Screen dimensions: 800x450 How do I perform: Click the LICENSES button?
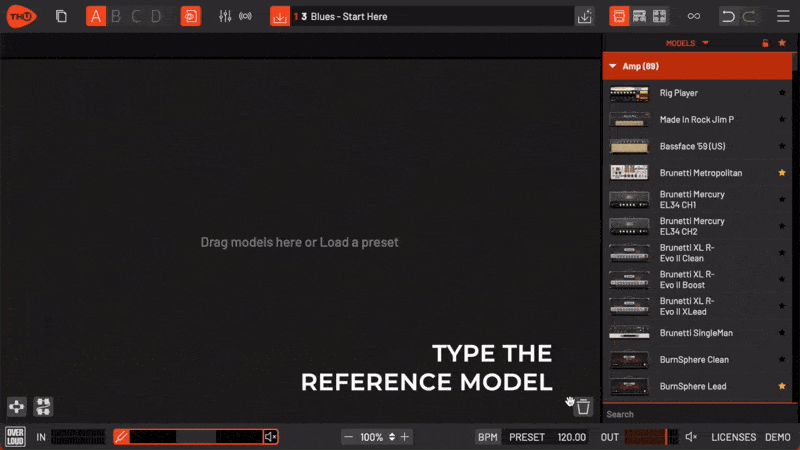click(733, 437)
